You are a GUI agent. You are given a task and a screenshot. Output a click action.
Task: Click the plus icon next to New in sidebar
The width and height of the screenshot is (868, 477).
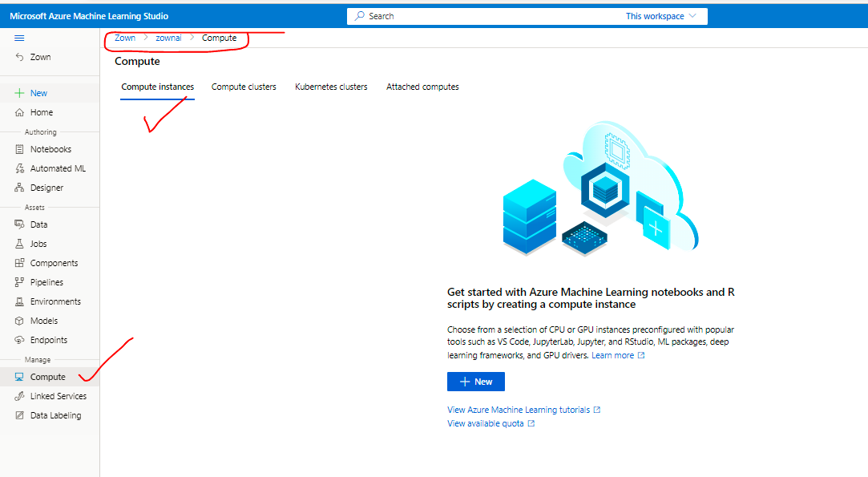click(x=19, y=93)
